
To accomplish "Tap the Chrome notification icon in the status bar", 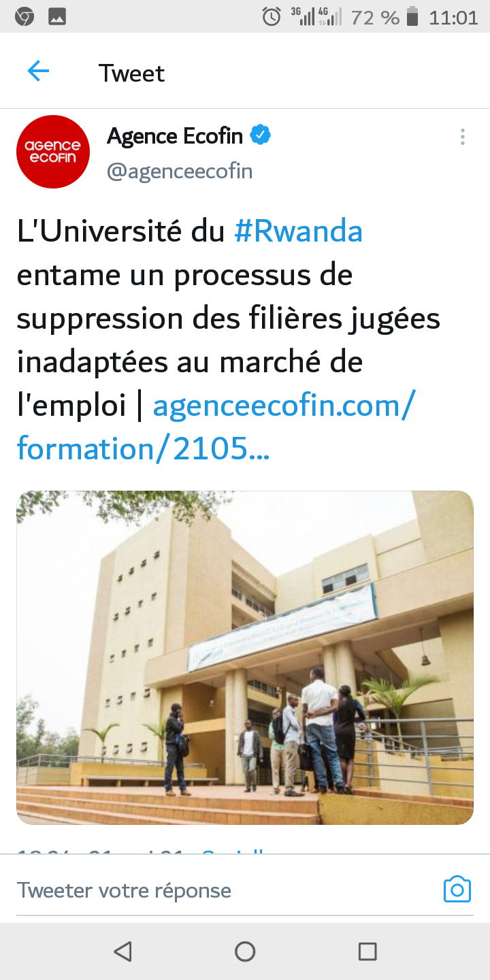I will coord(24,17).
